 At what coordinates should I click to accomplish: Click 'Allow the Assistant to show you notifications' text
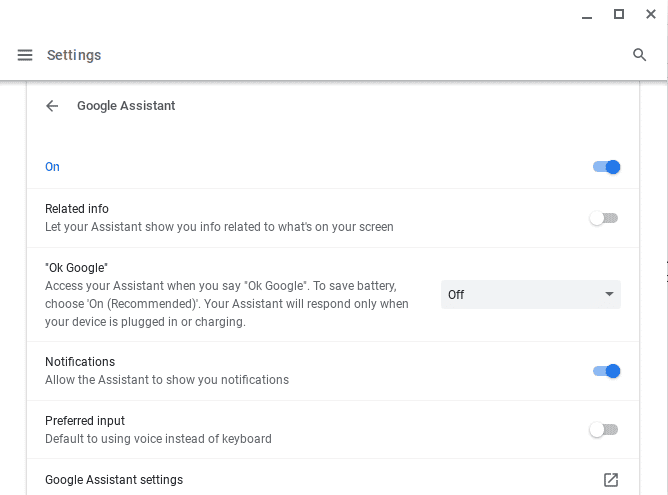(167, 380)
